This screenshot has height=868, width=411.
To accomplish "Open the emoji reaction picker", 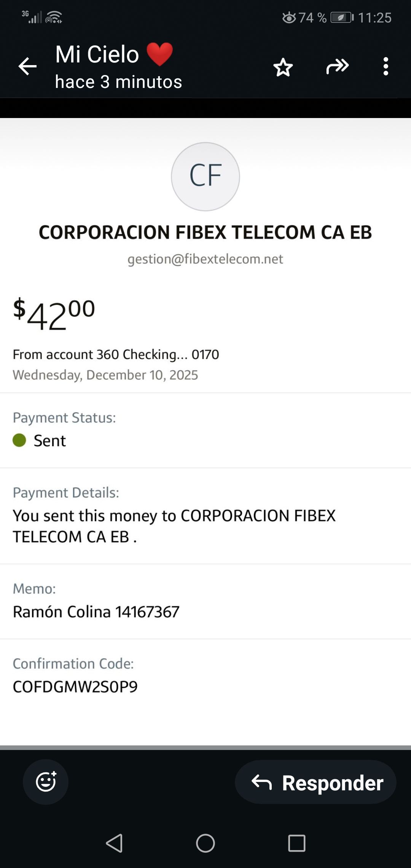I will point(46,782).
